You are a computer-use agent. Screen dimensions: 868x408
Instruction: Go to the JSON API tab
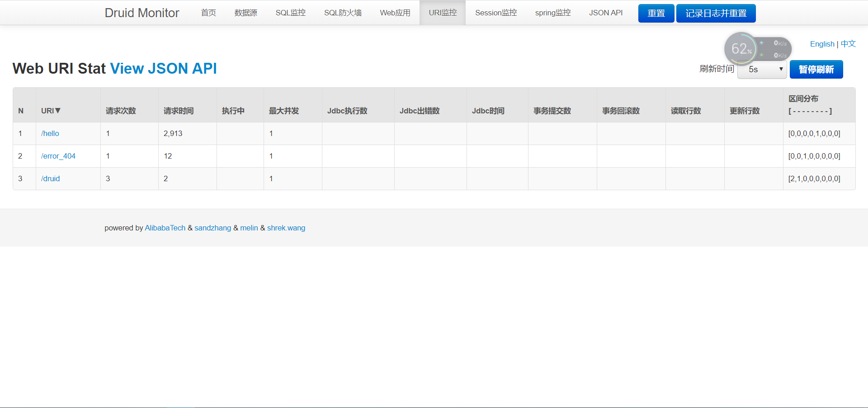click(606, 13)
